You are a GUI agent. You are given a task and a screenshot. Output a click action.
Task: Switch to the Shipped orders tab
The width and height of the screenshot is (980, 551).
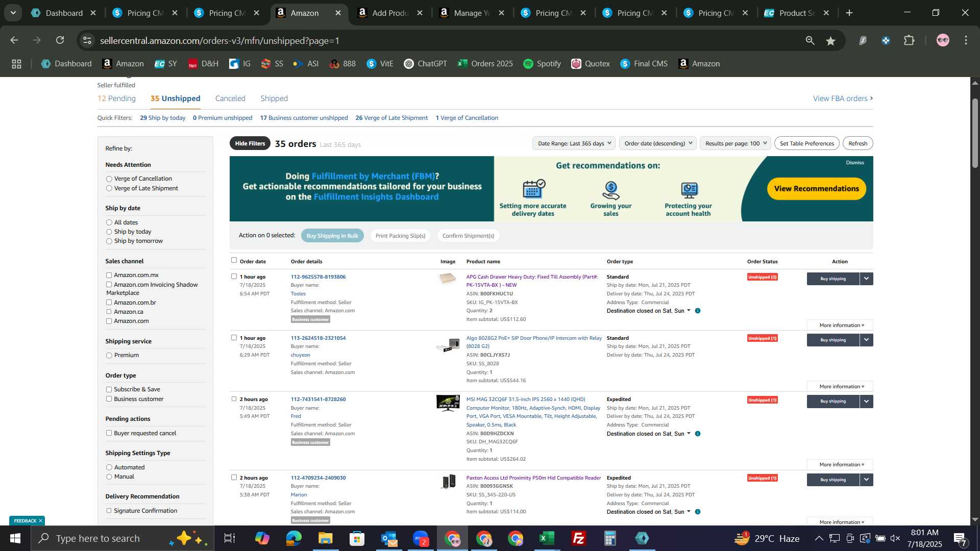(274, 98)
